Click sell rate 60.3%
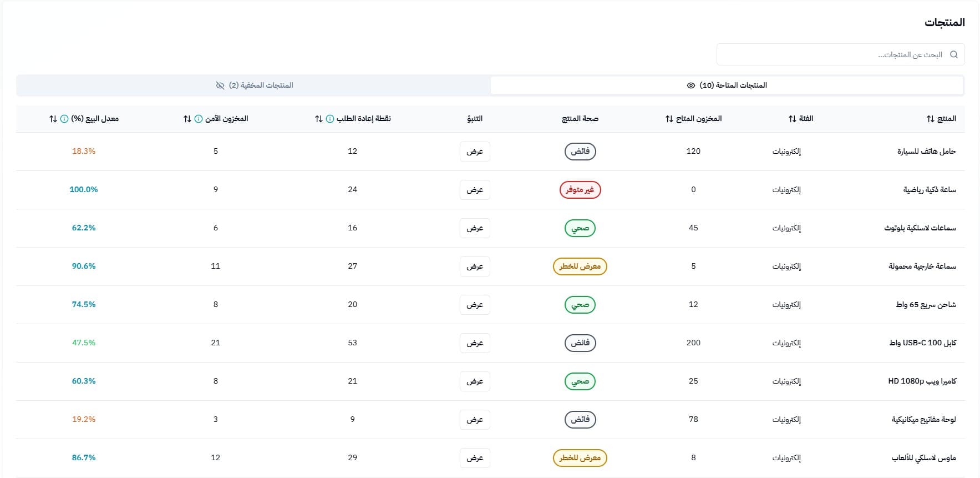 coord(84,381)
